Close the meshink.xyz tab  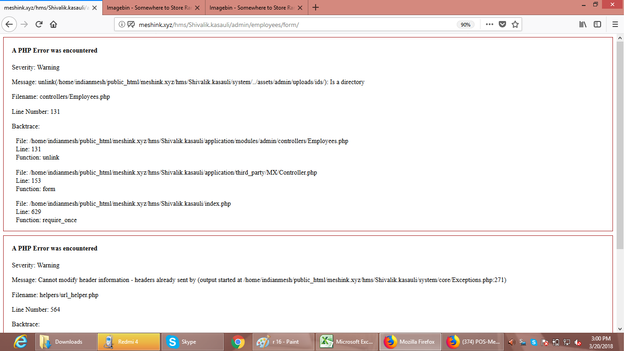point(94,8)
